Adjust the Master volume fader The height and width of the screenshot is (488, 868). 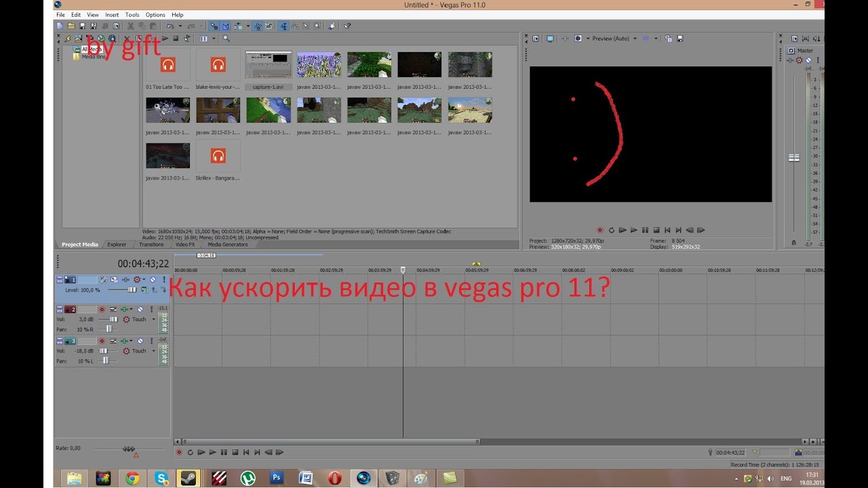793,158
